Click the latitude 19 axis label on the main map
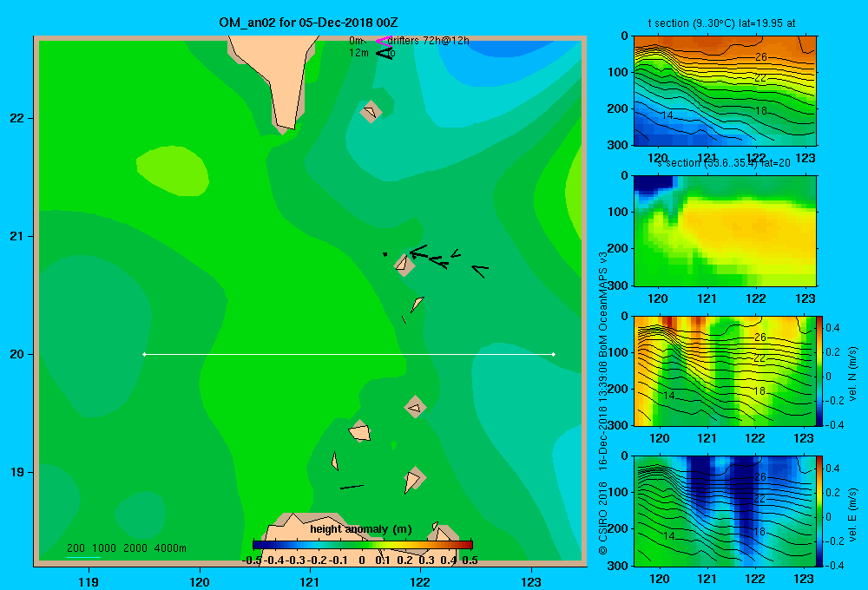The image size is (868, 590). [17, 472]
